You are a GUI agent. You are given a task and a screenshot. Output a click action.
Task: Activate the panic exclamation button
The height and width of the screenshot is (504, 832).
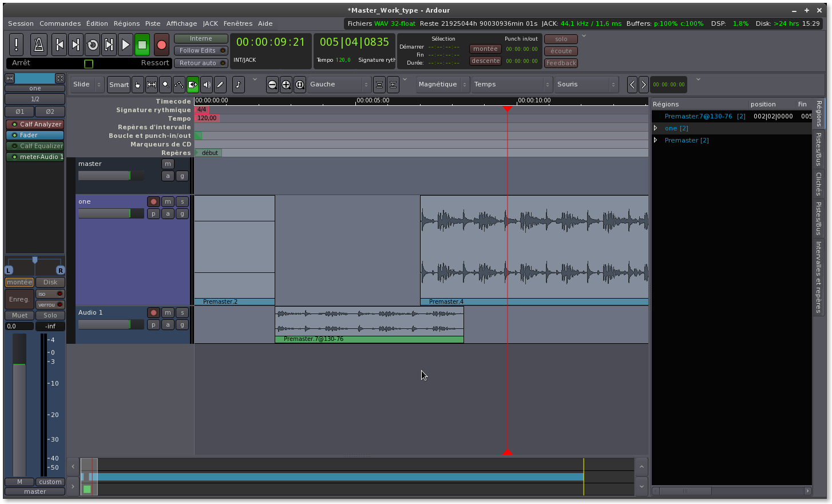pyautogui.click(x=17, y=45)
